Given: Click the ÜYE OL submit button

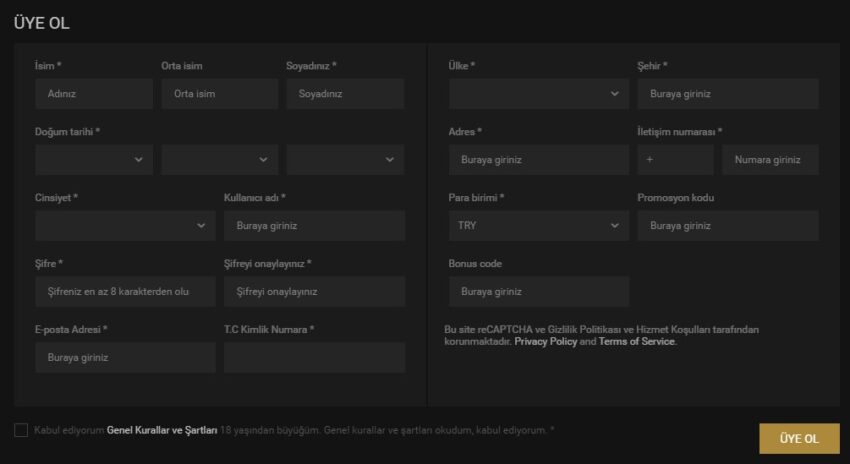Looking at the screenshot, I should (x=798, y=439).
